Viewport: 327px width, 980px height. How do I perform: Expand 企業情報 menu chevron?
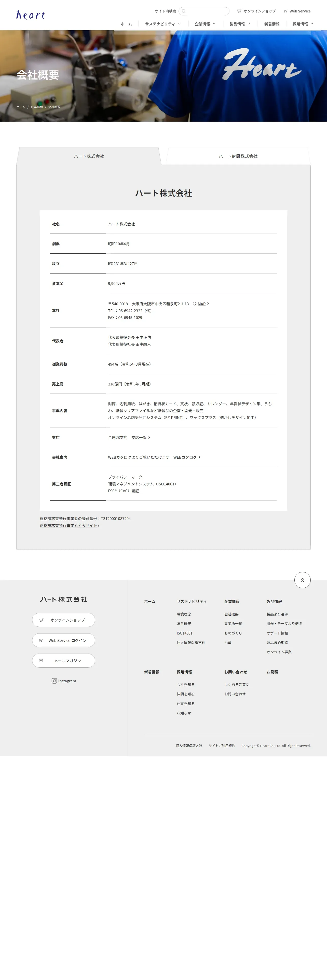214,24
